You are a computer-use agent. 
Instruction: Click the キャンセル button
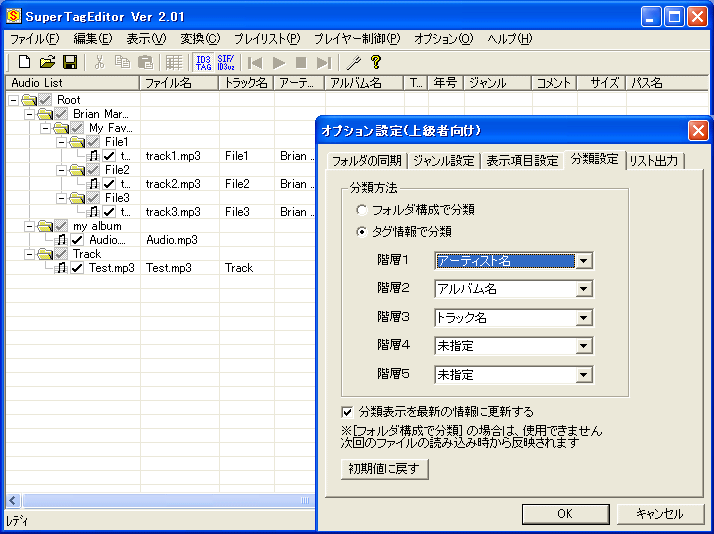[x=659, y=514]
